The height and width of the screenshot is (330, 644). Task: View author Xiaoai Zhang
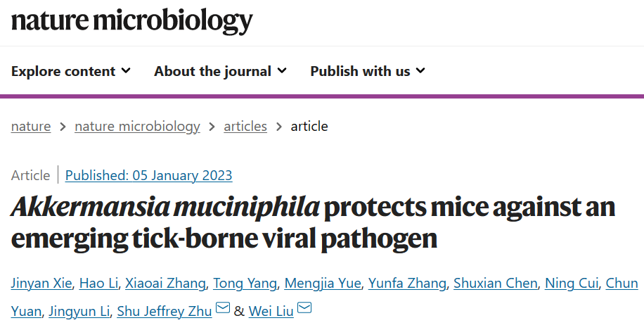click(x=166, y=284)
